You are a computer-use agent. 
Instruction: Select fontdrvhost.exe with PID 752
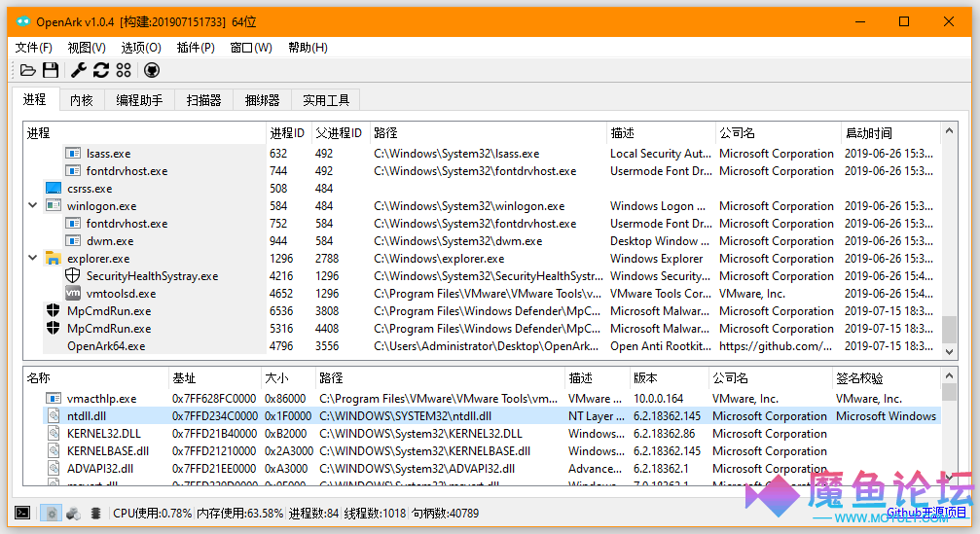[482, 224]
